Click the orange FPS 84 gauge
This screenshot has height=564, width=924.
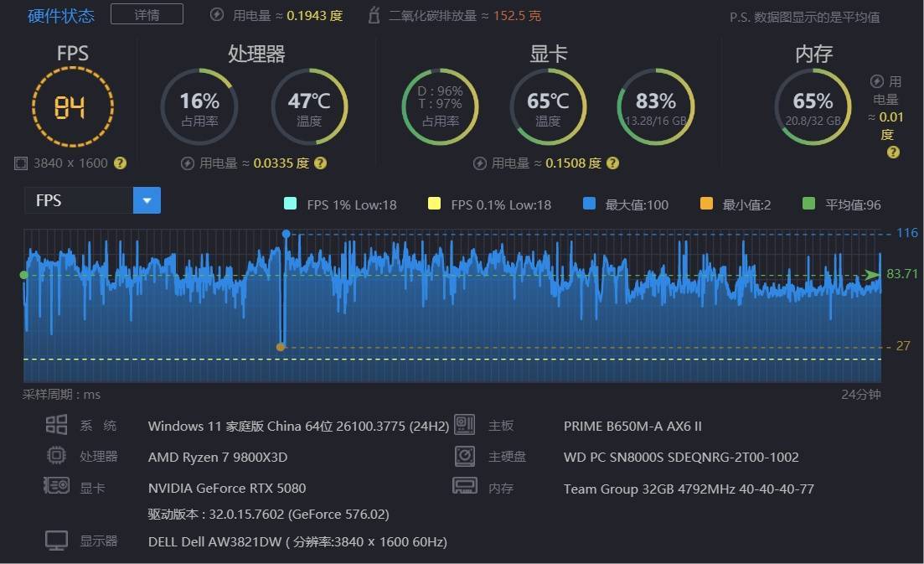72,106
